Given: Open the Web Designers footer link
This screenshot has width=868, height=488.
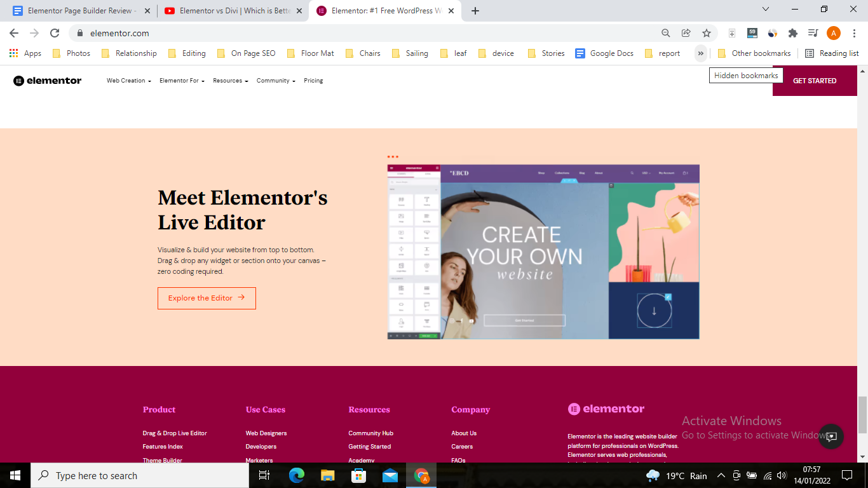Looking at the screenshot, I should pos(266,433).
